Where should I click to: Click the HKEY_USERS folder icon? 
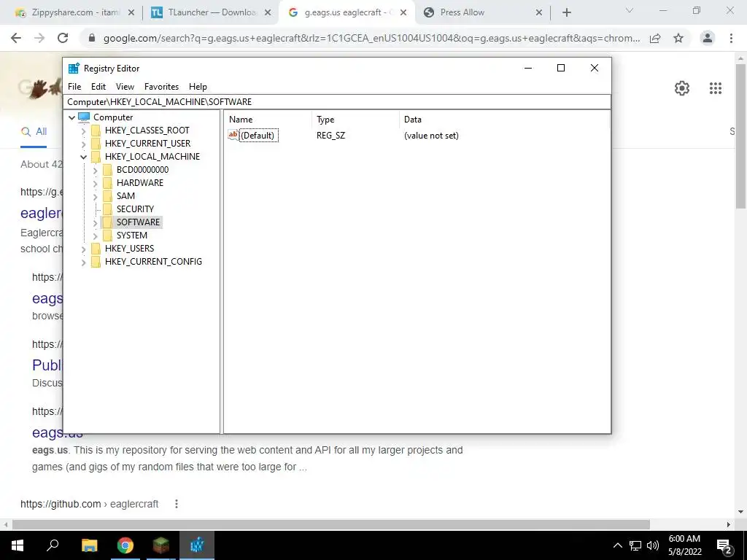96,249
